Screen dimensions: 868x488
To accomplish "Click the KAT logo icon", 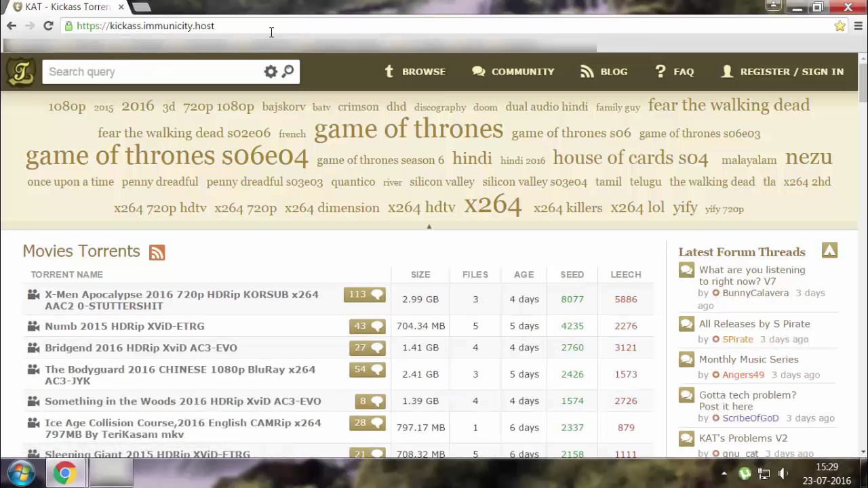I will pyautogui.click(x=21, y=72).
